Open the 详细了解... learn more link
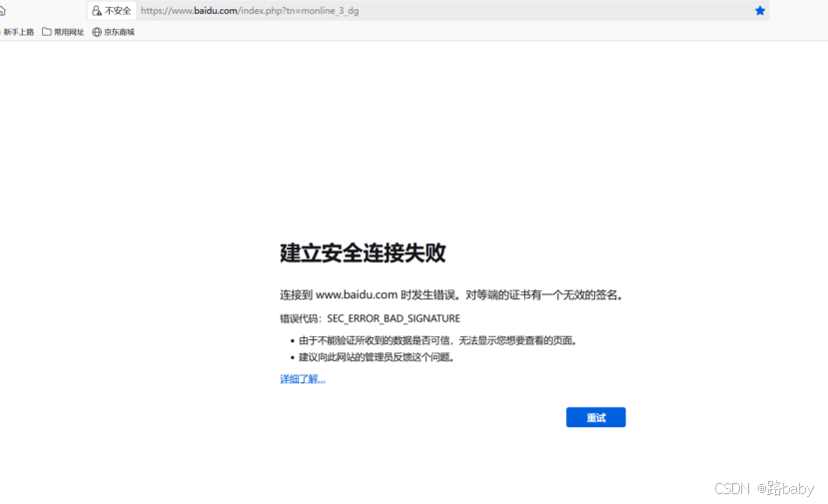The height and width of the screenshot is (504, 828). tap(302, 379)
